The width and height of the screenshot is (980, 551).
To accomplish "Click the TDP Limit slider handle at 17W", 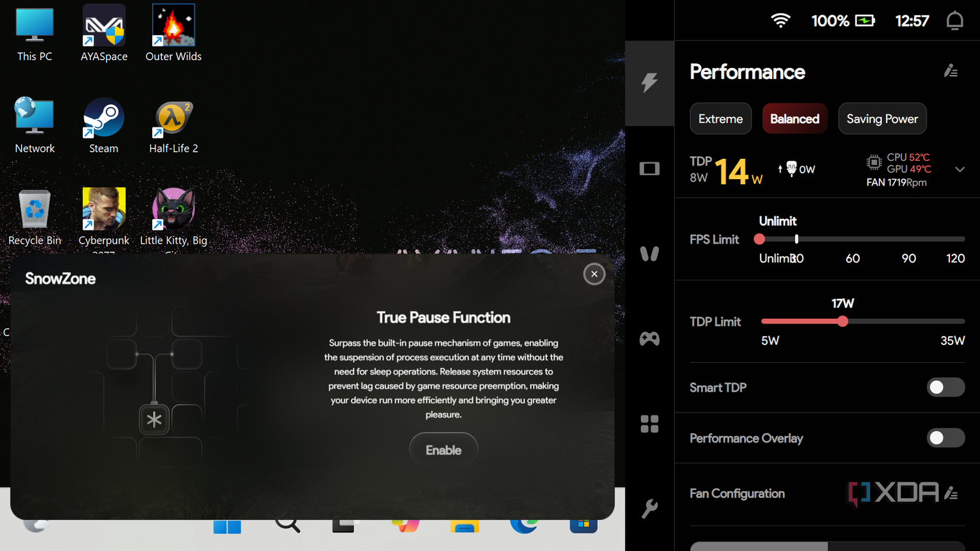I will pos(843,321).
